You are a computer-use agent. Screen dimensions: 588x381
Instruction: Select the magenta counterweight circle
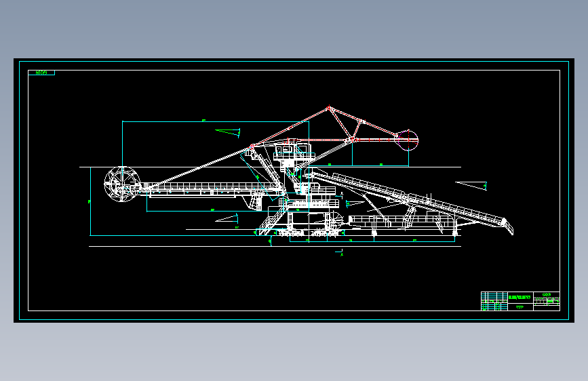click(408, 140)
